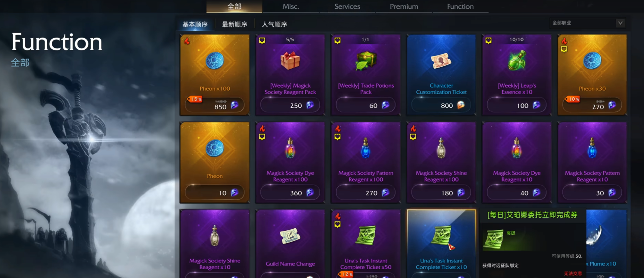Select Una's Task Instant Complete Ticket x50 scroll
The image size is (644, 278).
click(366, 236)
